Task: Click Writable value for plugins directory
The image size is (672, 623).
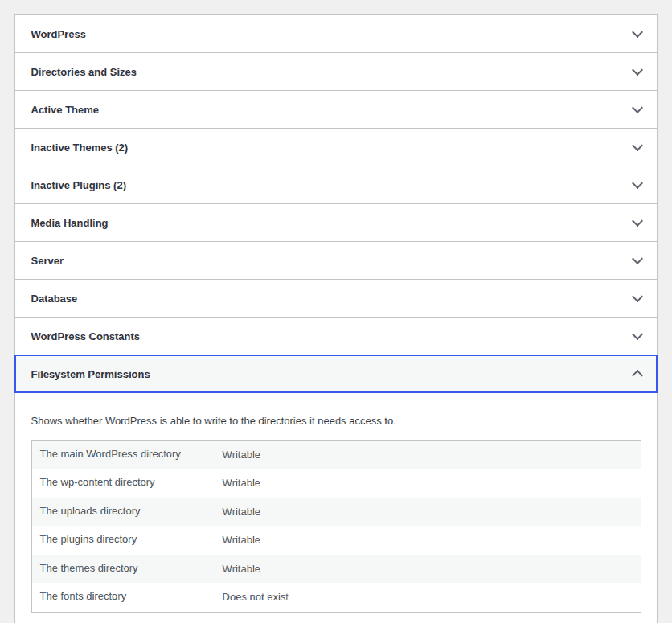Action: [241, 540]
